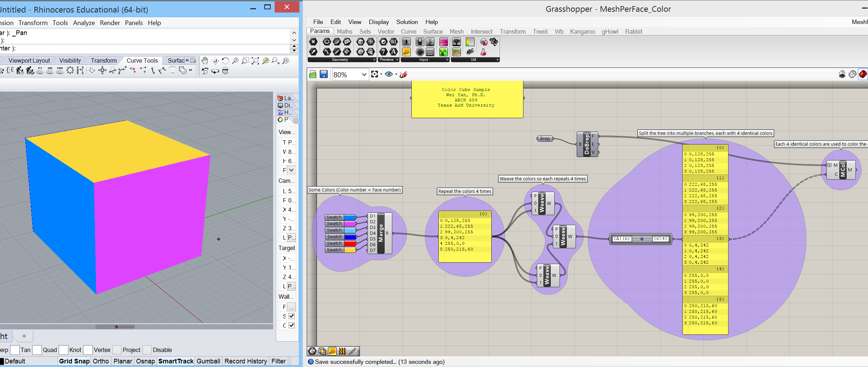Click Gumball in the Rhino status bar
This screenshot has width=868, height=367.
point(208,361)
